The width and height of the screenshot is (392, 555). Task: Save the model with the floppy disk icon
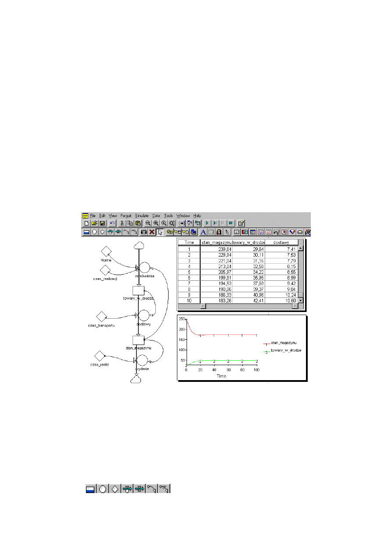tap(102, 224)
